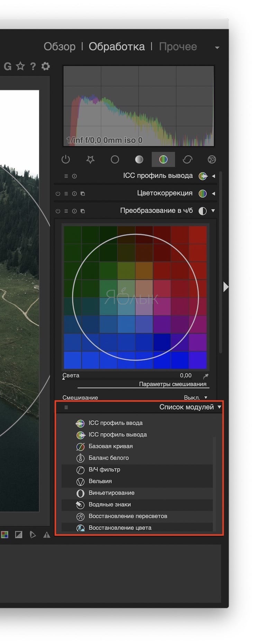Switch to the Обработка view
The height and width of the screenshot is (644, 256).
click(117, 46)
